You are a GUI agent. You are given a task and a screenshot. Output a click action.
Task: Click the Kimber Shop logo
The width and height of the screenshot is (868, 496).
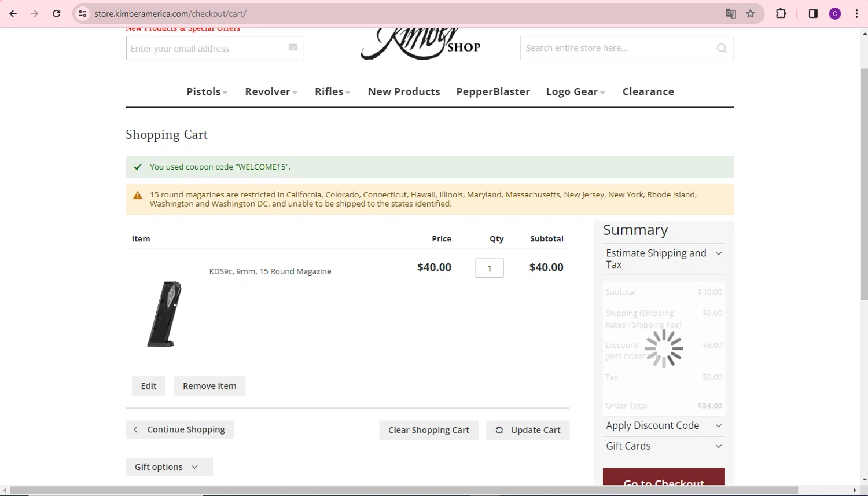click(421, 44)
